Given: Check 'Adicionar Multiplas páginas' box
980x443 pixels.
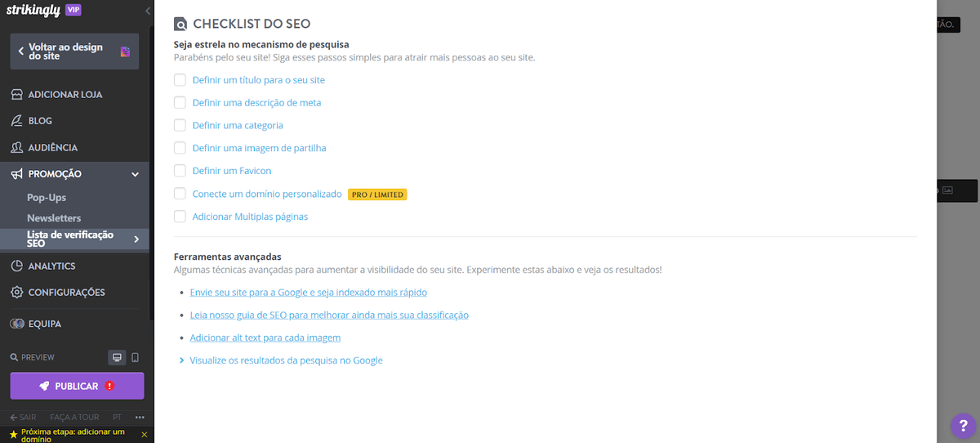Looking at the screenshot, I should (180, 217).
